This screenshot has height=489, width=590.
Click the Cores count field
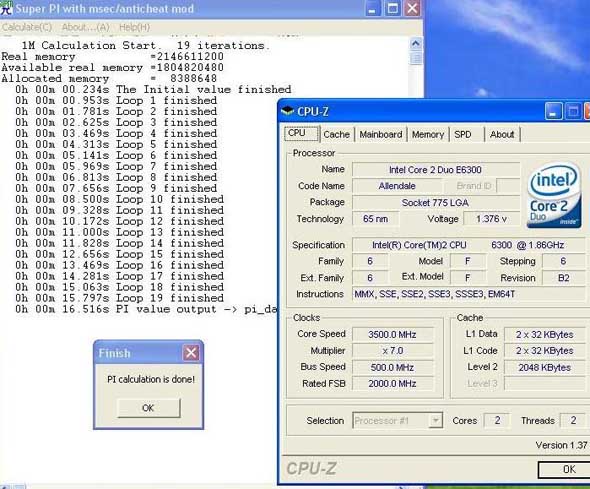tap(497, 420)
